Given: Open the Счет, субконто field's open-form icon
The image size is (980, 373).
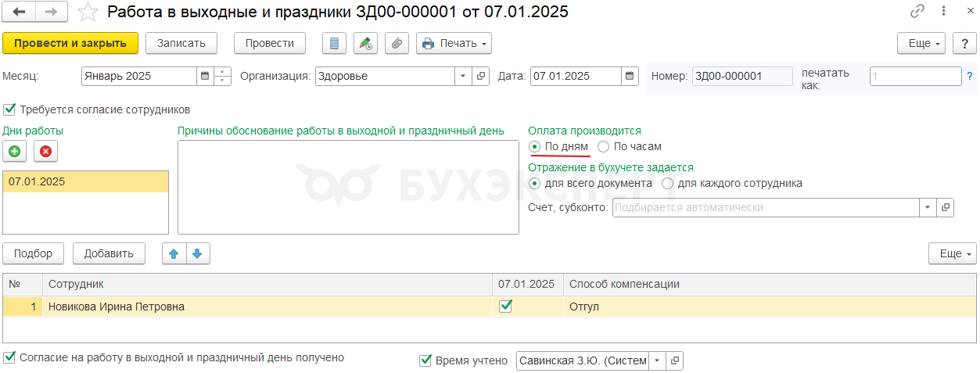Looking at the screenshot, I should [x=946, y=207].
